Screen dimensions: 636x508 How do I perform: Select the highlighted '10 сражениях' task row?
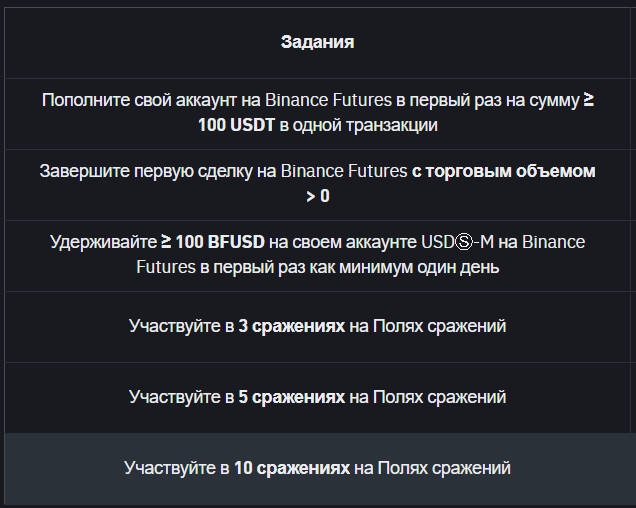coord(318,469)
